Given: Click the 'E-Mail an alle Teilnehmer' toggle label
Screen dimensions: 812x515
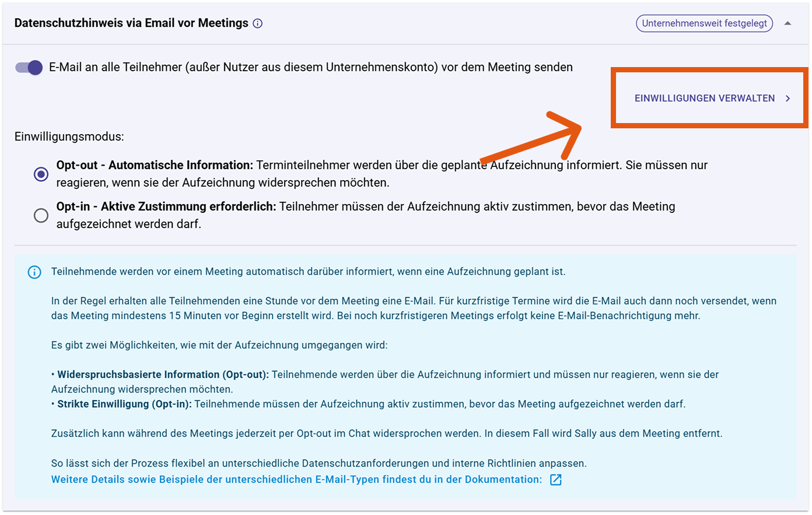Looking at the screenshot, I should 310,68.
